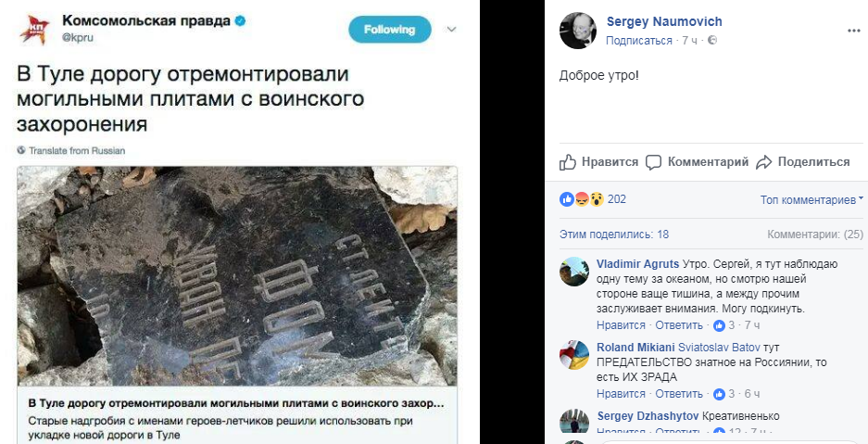Viewport: 868px width, 444px height.
Task: Open the Этим поделились: 18 list
Action: 614,235
